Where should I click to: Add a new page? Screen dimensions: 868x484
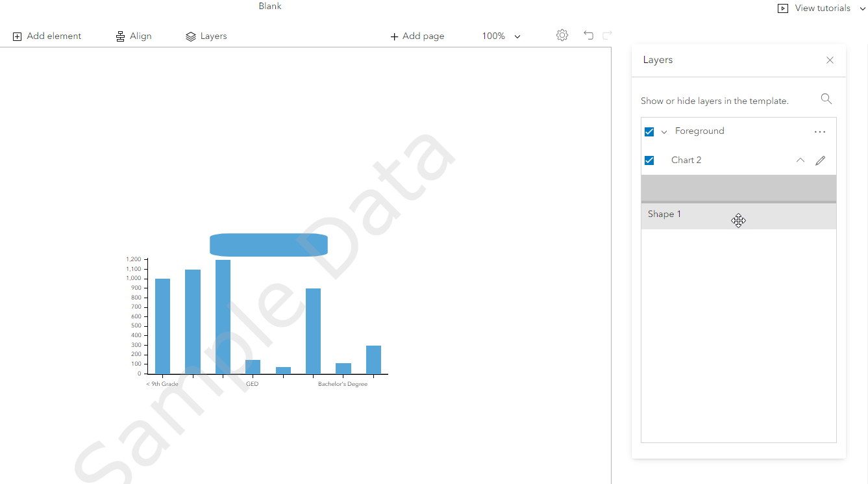tap(417, 36)
